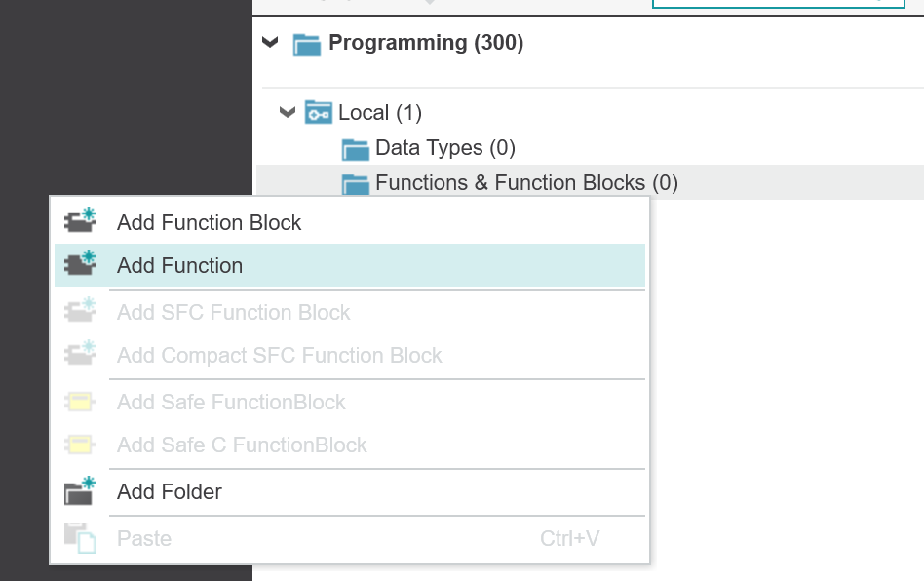Click the Add Function Block icon
This screenshot has width=924, height=581.
coord(80,220)
